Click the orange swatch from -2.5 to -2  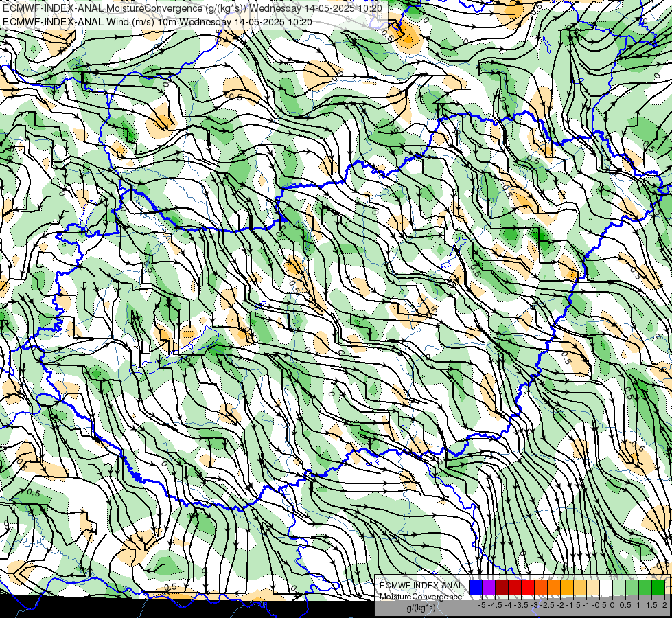tap(554, 588)
